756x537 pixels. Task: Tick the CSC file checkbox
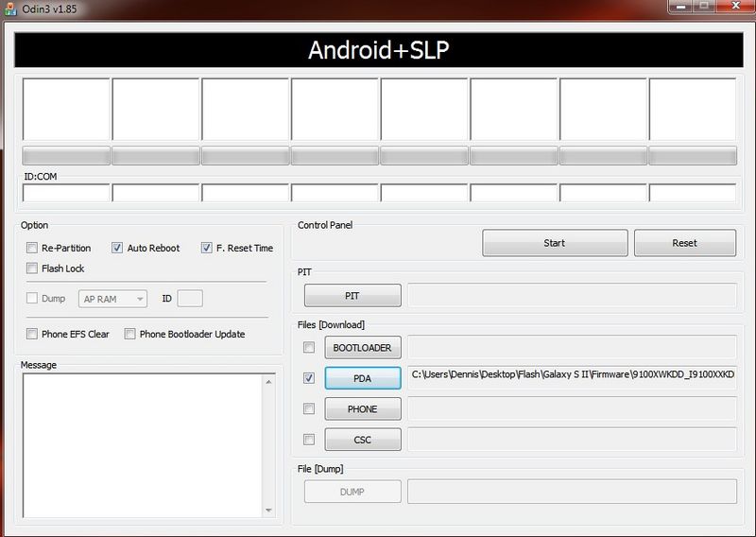point(309,440)
